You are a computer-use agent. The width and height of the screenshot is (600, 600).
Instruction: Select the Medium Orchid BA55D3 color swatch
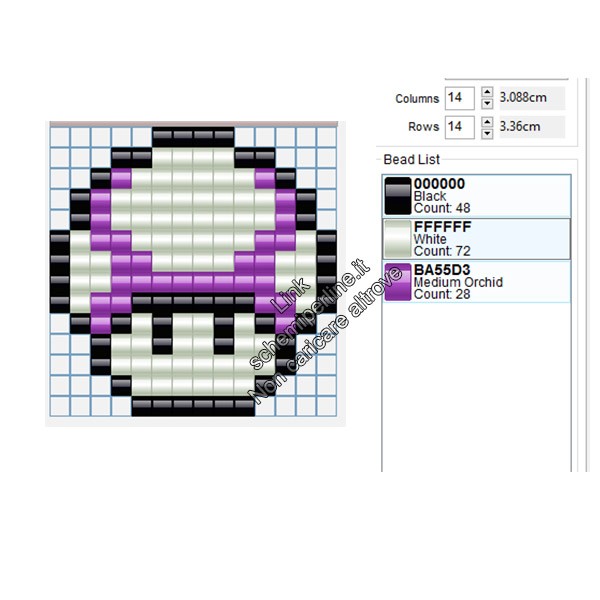click(x=398, y=282)
